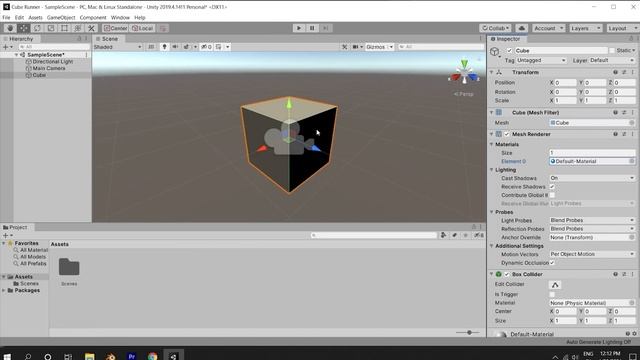Enable Is Trigger checkbox
Viewport: 640px width, 360px height.
coord(552,294)
